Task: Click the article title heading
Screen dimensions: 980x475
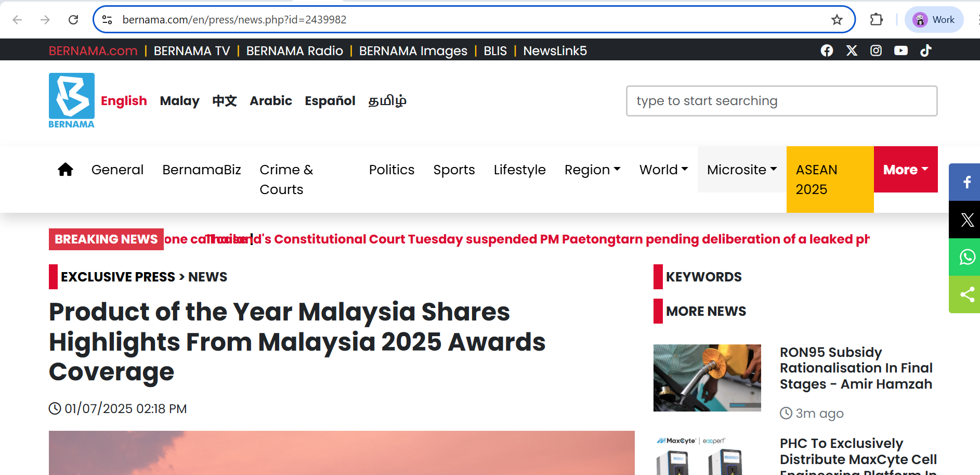Action: click(297, 342)
